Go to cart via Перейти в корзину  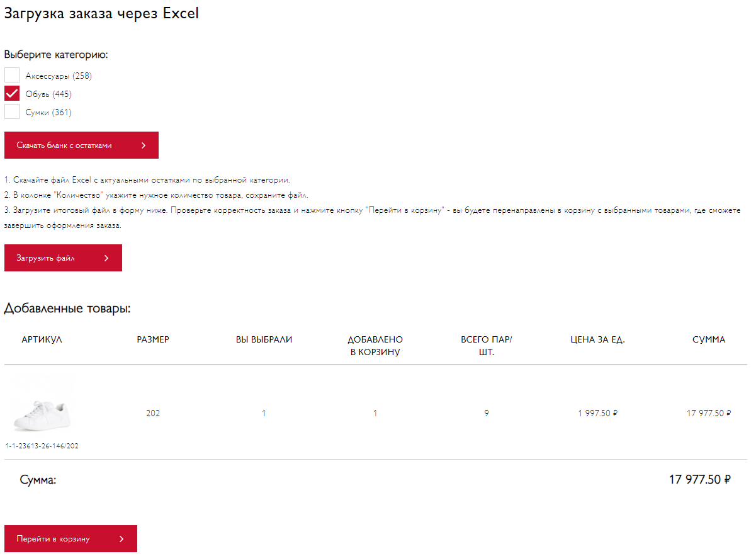(71, 539)
